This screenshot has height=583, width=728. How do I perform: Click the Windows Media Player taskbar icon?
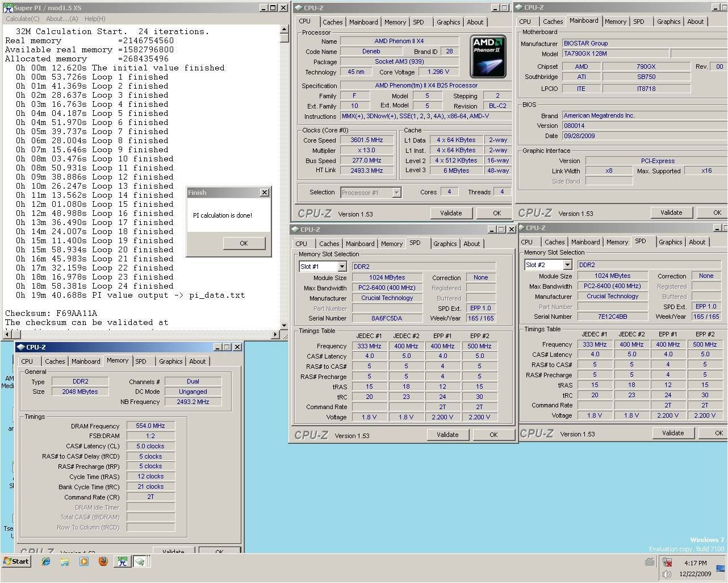click(84, 561)
